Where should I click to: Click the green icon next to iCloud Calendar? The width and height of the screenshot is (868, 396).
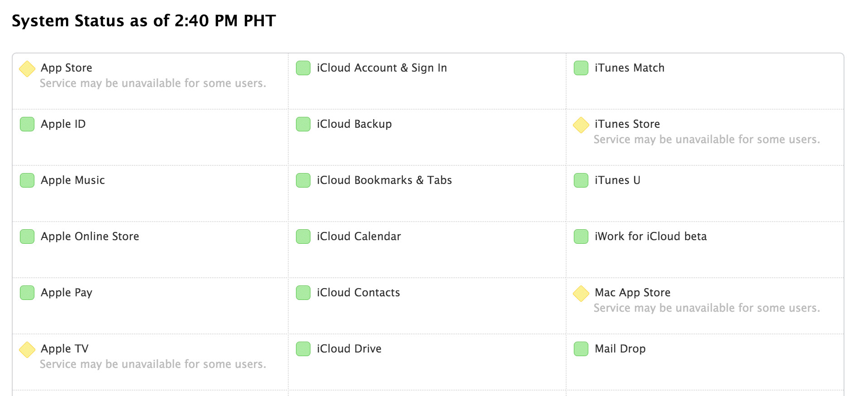point(303,237)
